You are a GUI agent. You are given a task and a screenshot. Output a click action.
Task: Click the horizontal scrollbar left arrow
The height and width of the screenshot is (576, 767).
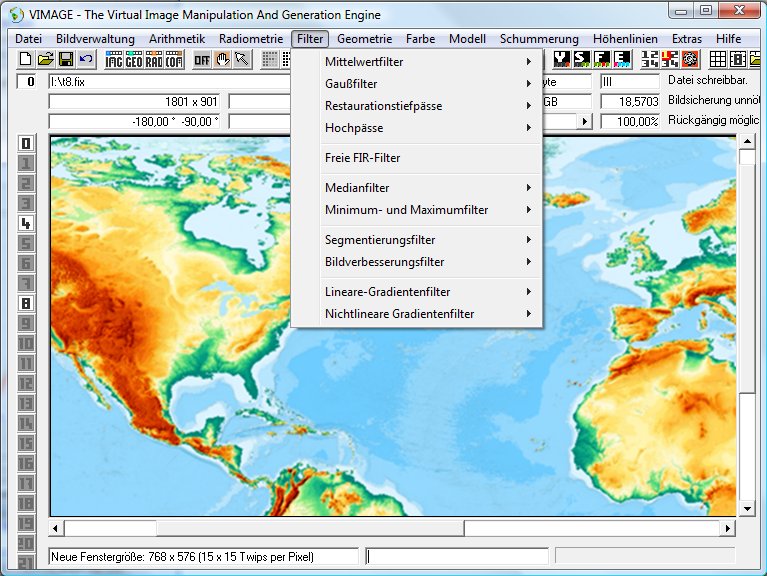(x=57, y=528)
